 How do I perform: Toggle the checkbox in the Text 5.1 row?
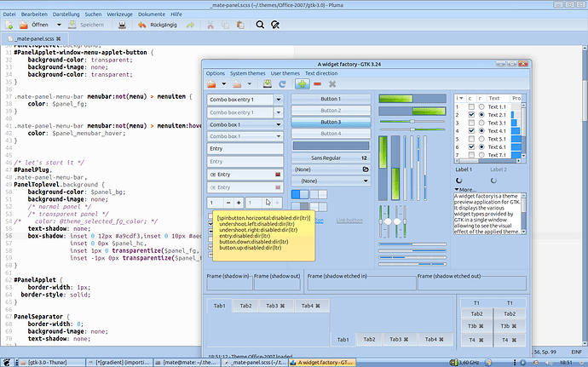click(471, 139)
